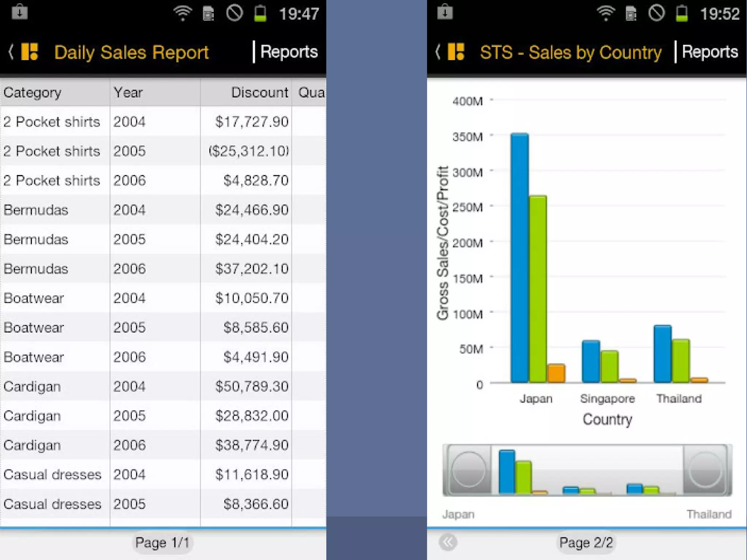
Task: Open Reports menu on Daily Sales Report screen
Action: [x=289, y=52]
